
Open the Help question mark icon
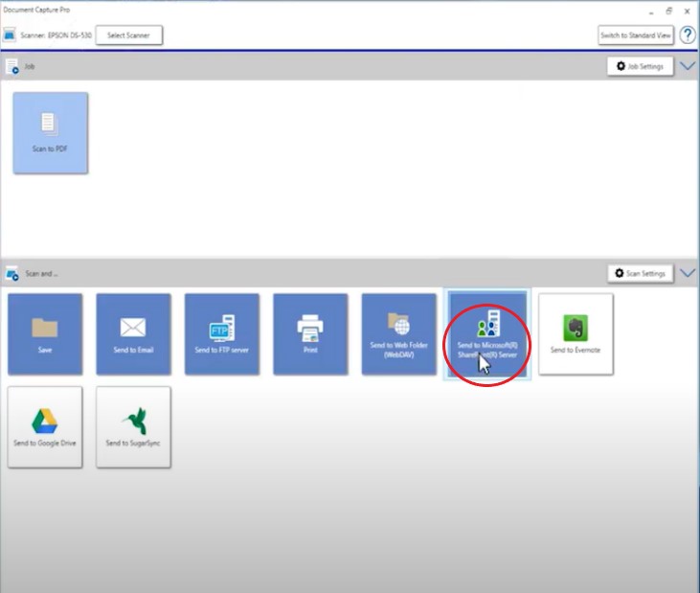pos(688,35)
